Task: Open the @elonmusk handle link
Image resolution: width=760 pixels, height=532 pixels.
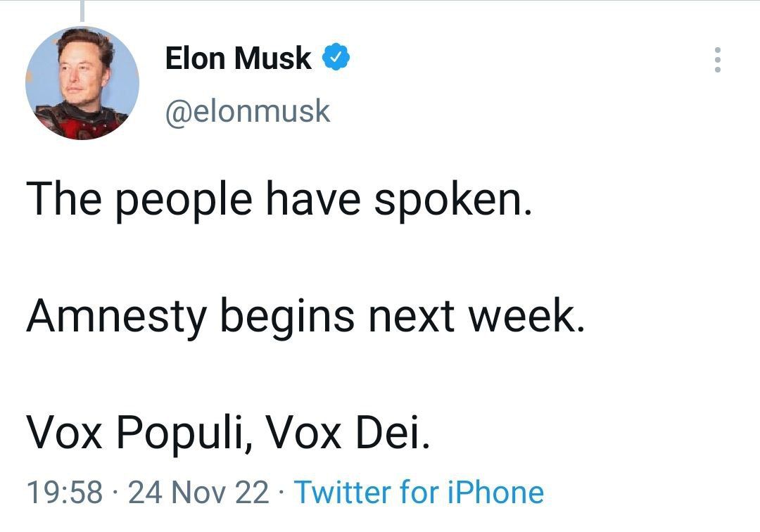Action: [247, 111]
